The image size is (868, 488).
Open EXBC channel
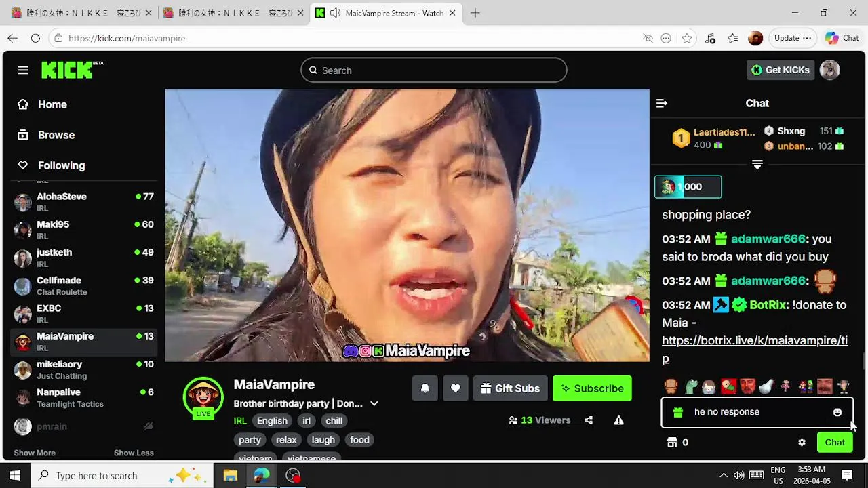pos(84,313)
